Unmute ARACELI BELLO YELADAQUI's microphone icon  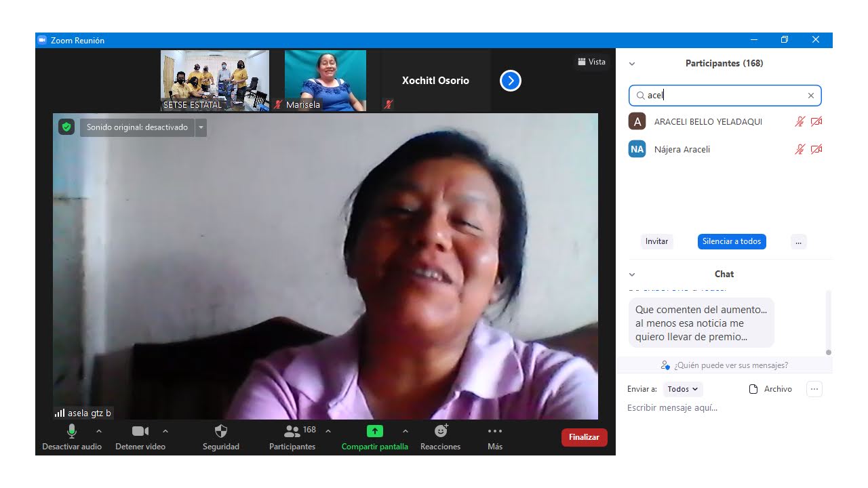coord(800,121)
